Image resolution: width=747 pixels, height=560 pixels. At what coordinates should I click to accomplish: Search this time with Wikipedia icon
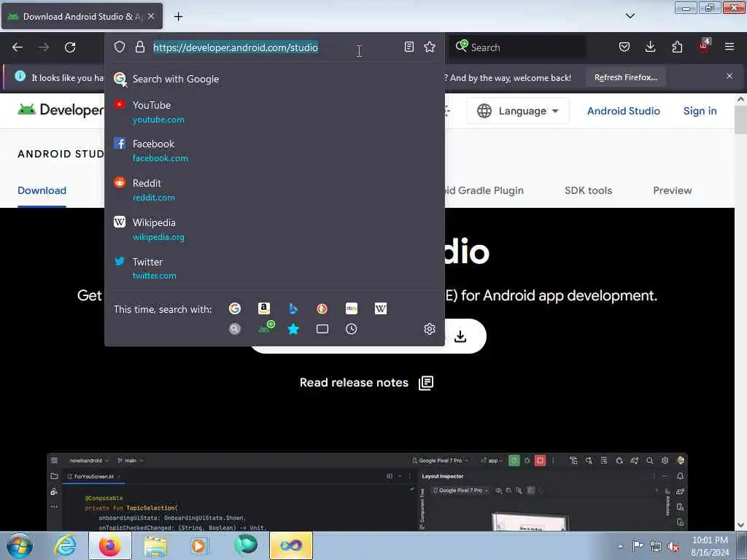click(381, 308)
